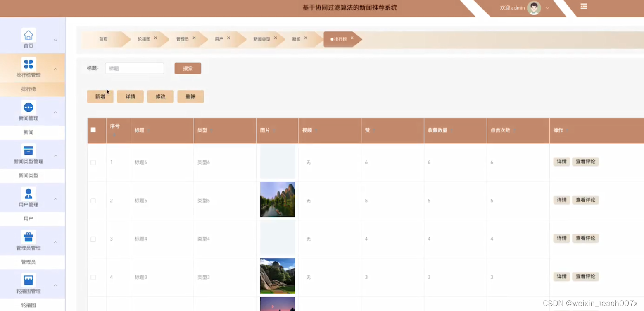This screenshot has width=644, height=311.
Task: Click the toolbar 详情 button above the table
Action: pyautogui.click(x=130, y=96)
